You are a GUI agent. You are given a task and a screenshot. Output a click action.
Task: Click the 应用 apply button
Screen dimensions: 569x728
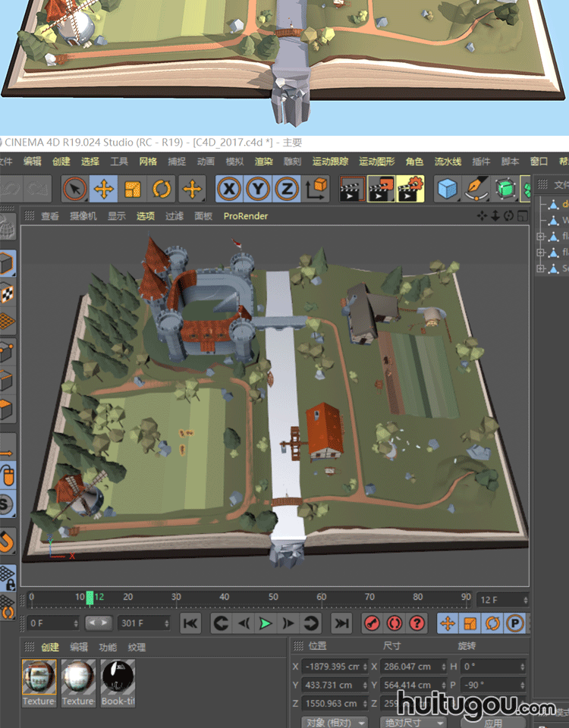[493, 722]
